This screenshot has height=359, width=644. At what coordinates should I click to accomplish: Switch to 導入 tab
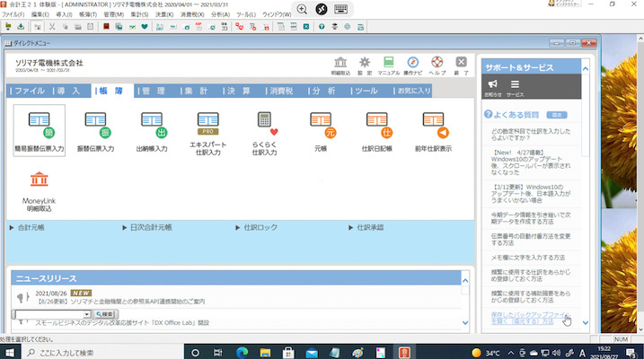(68, 91)
